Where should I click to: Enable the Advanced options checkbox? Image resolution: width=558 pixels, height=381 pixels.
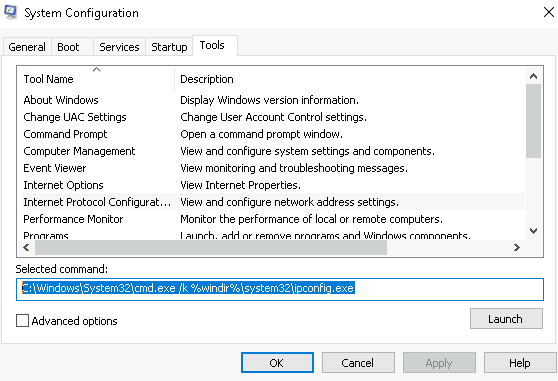tap(22, 321)
